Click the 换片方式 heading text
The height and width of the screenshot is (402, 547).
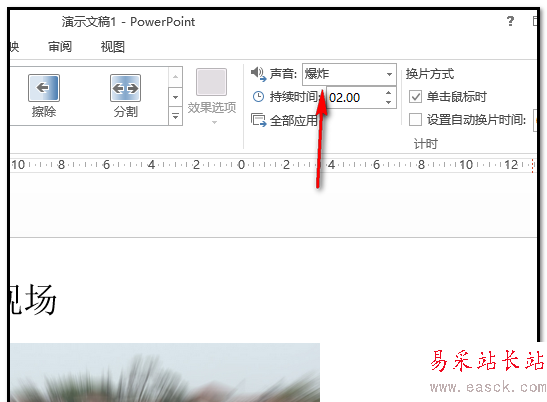[x=429, y=74]
